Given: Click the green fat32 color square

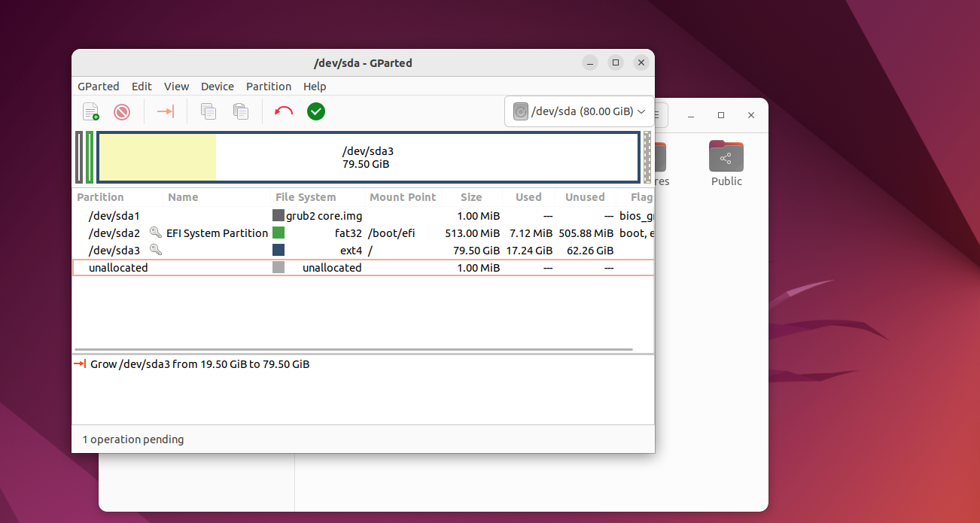Looking at the screenshot, I should click(278, 233).
